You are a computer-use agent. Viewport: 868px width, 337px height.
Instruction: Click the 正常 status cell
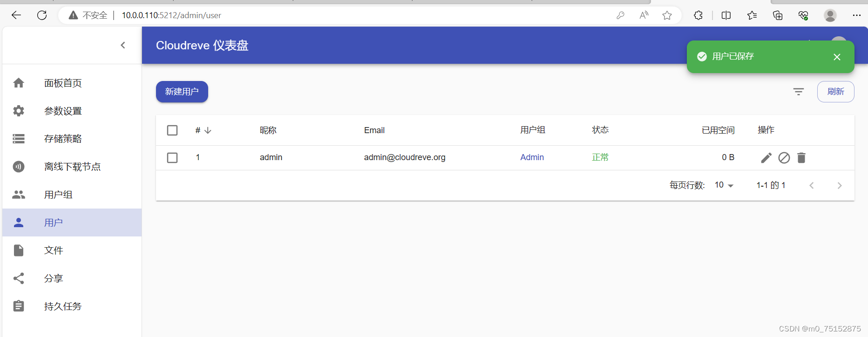point(600,157)
